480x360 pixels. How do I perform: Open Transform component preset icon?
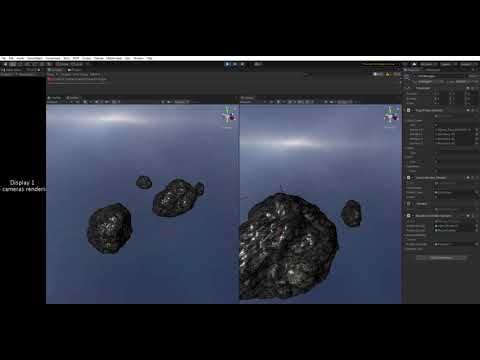(472, 88)
